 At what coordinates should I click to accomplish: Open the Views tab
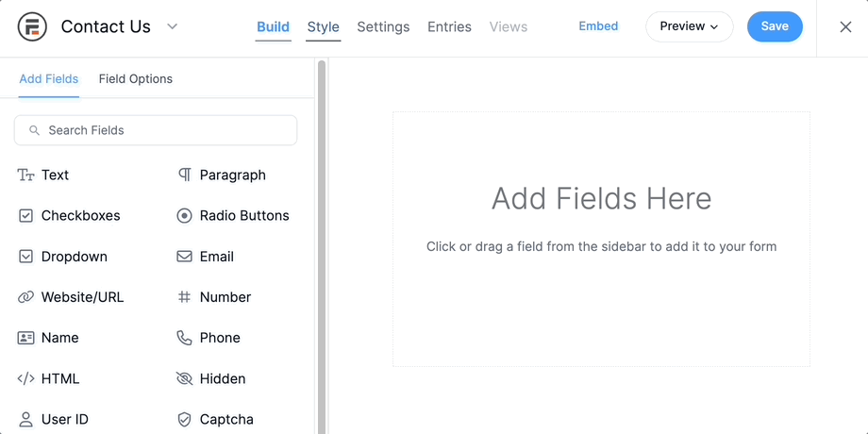(x=509, y=26)
